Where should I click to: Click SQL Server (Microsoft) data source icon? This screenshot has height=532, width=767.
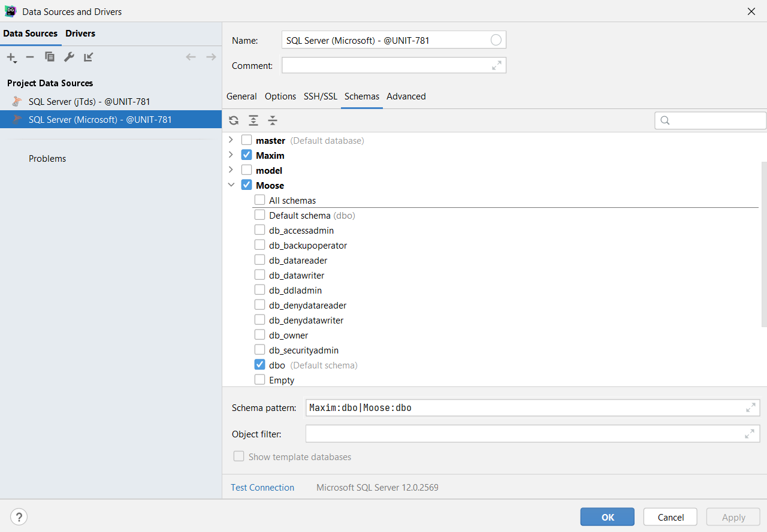point(17,120)
